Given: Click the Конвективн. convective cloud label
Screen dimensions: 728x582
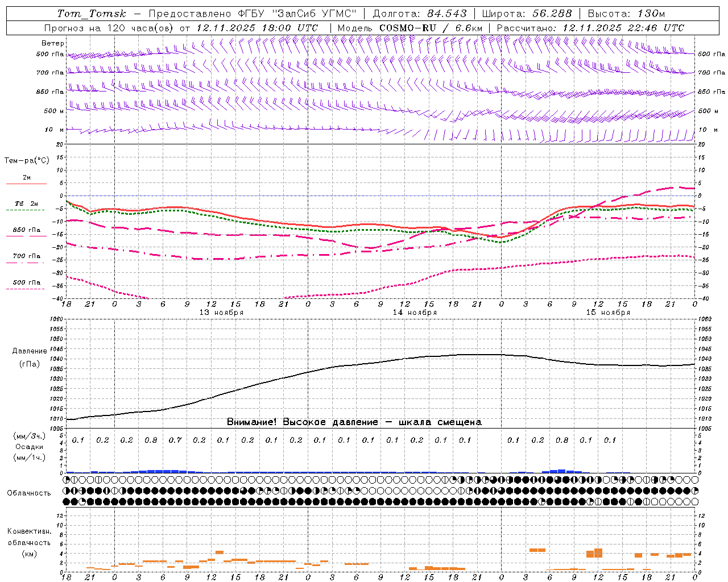Looking at the screenshot, I should tap(30, 531).
